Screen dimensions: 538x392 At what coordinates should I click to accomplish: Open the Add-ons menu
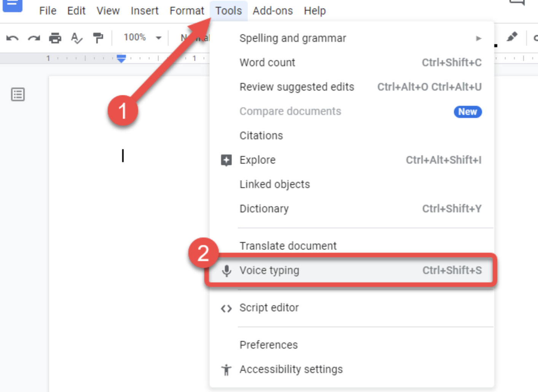point(273,11)
